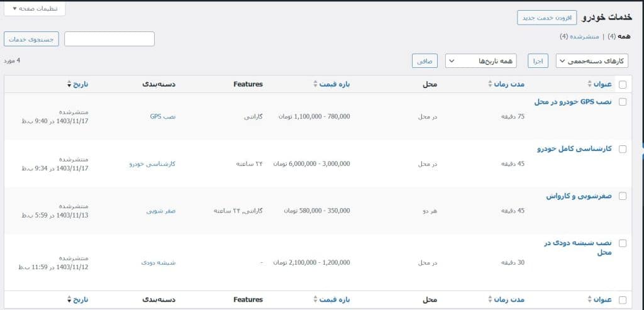The image size is (644, 310).
Task: Open the نصب شیشه دودی در محل service
Action: tap(579, 248)
